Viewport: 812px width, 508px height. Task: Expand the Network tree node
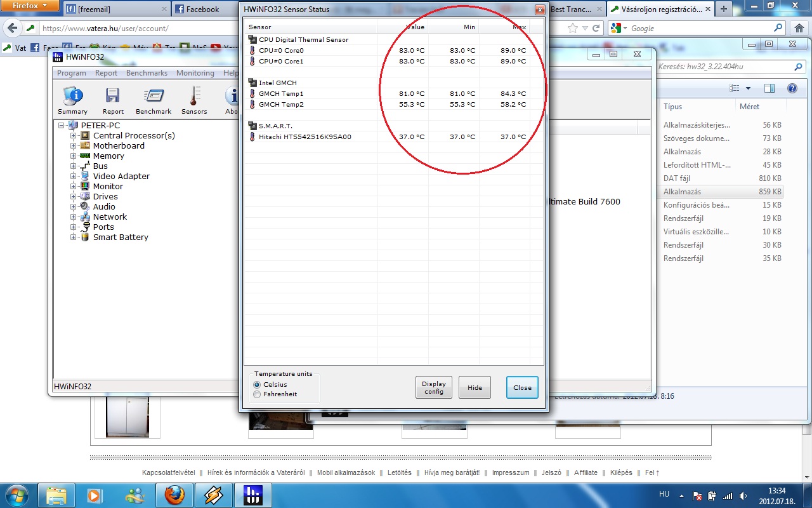74,217
